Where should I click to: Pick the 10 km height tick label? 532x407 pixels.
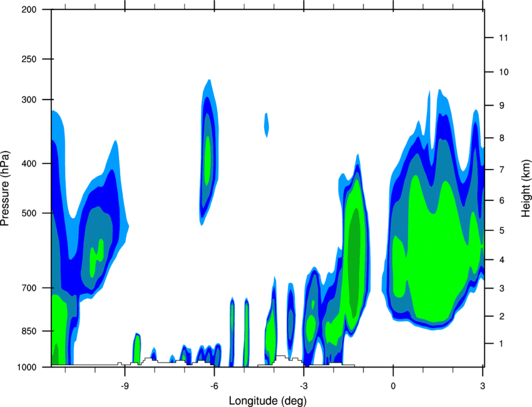point(504,72)
